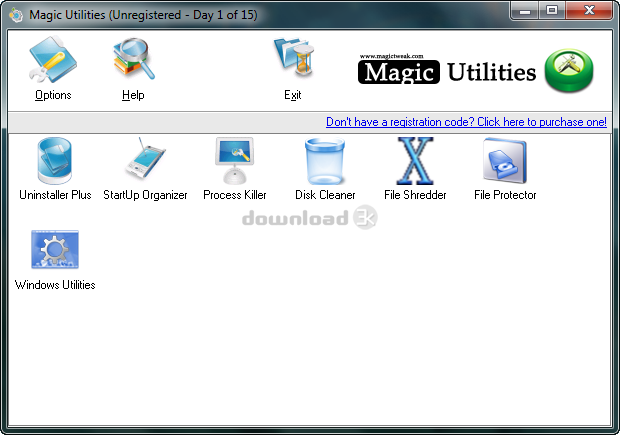Click the Magic Utilities banner logo text
The height and width of the screenshot is (435, 620).
(x=447, y=71)
